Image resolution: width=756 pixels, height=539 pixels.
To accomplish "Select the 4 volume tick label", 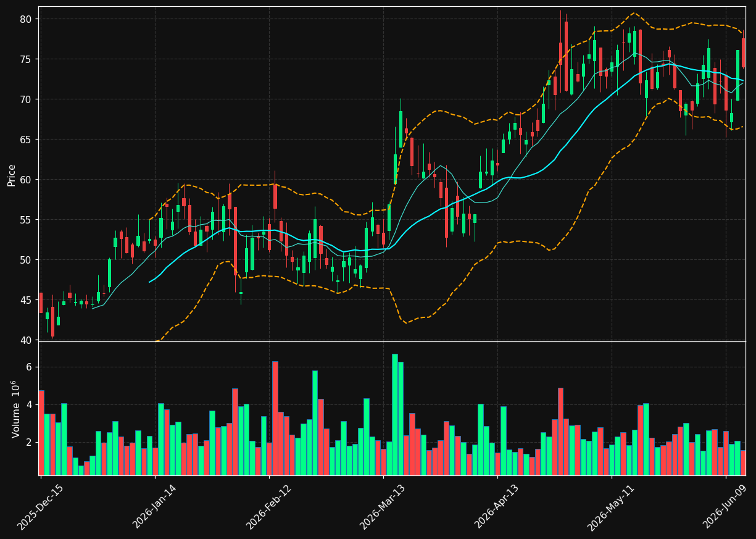I will click(29, 405).
